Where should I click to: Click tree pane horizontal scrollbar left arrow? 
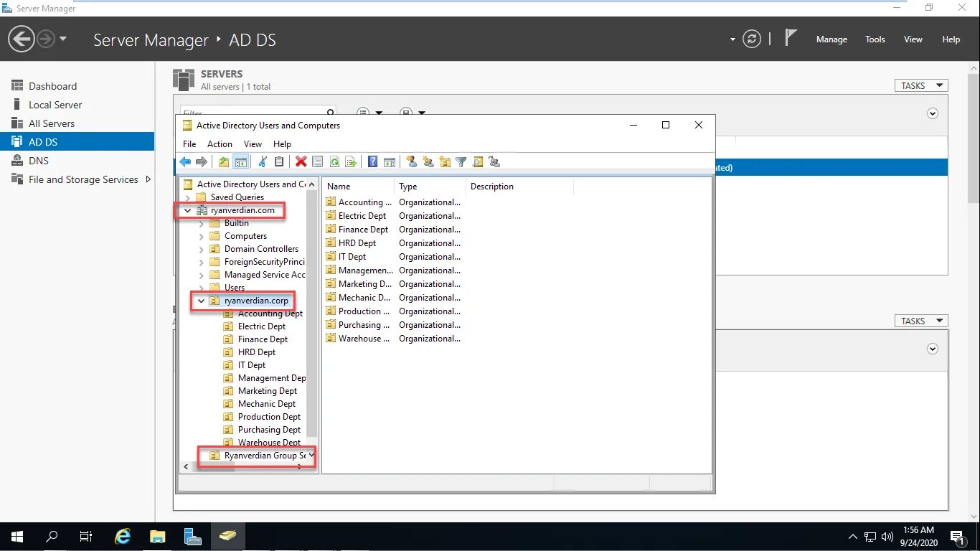(x=187, y=466)
